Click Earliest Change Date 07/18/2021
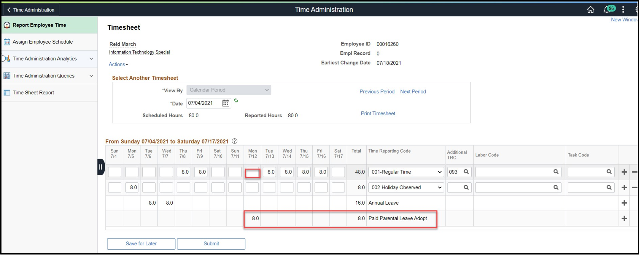Viewport: 644px width, 264px height. pyautogui.click(x=389, y=63)
